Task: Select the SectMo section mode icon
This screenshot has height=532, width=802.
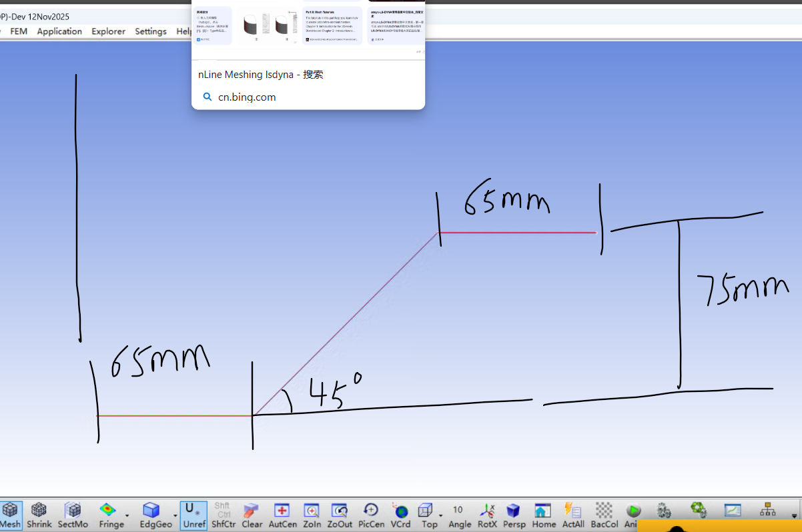Action: click(x=73, y=515)
